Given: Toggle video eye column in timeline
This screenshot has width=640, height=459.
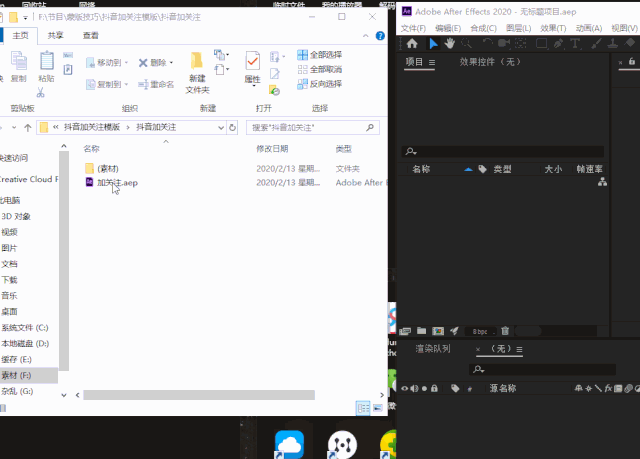Looking at the screenshot, I should click(x=404, y=388).
